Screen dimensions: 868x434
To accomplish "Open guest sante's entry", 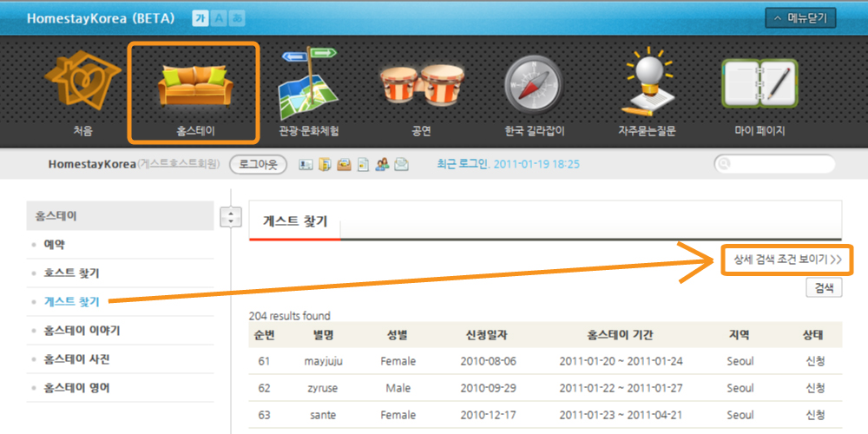I will point(323,415).
